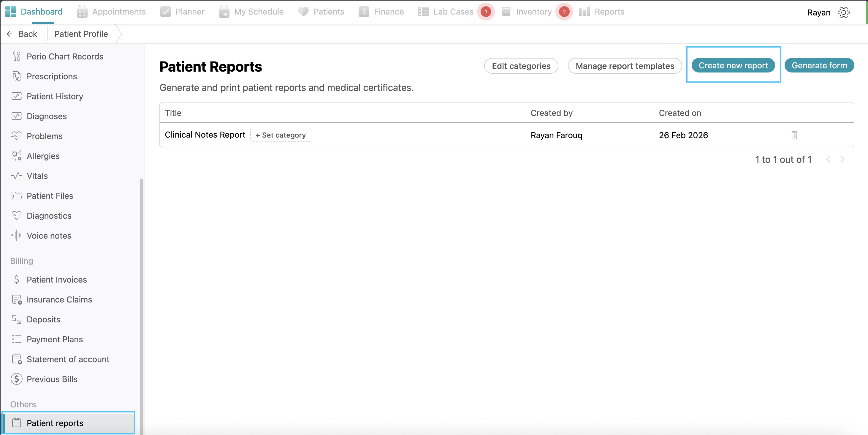868x435 pixels.
Task: Click the Voice notes waveform icon
Action: [x=16, y=235]
